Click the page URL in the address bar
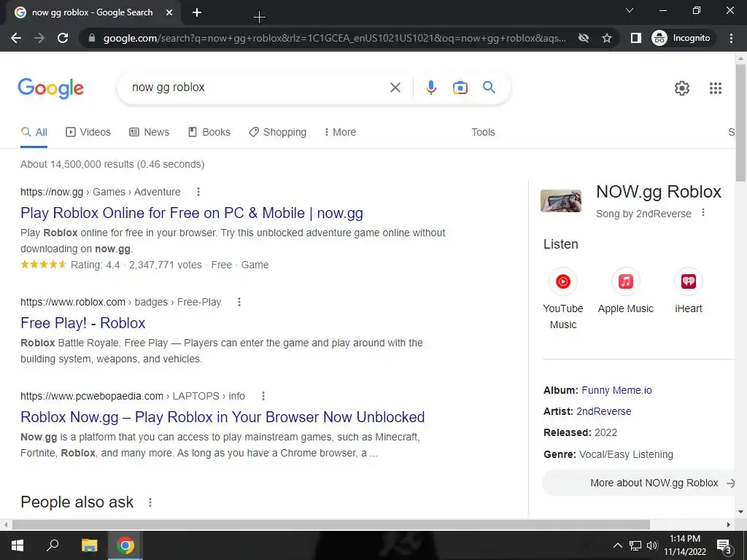This screenshot has width=747, height=560. [x=334, y=38]
